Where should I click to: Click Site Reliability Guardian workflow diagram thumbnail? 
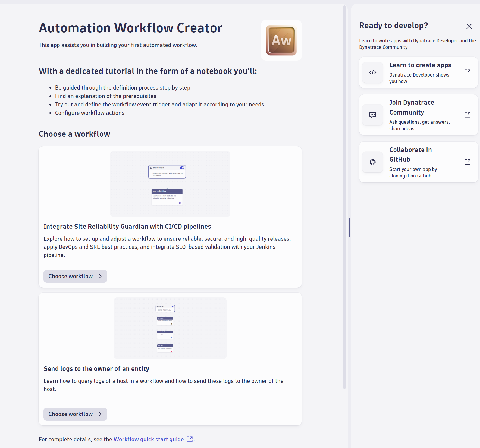[170, 184]
